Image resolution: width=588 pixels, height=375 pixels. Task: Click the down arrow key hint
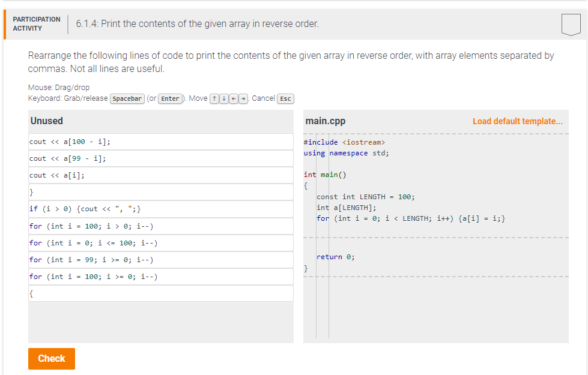(224, 99)
